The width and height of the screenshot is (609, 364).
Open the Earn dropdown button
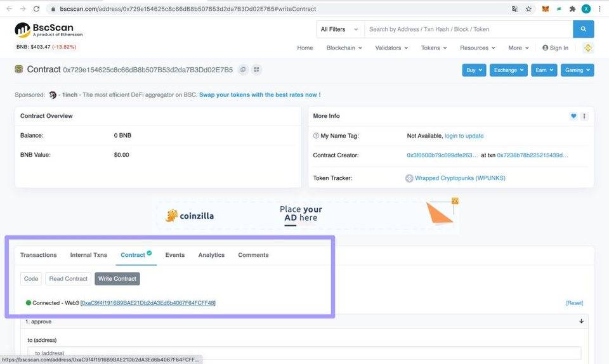(x=544, y=70)
